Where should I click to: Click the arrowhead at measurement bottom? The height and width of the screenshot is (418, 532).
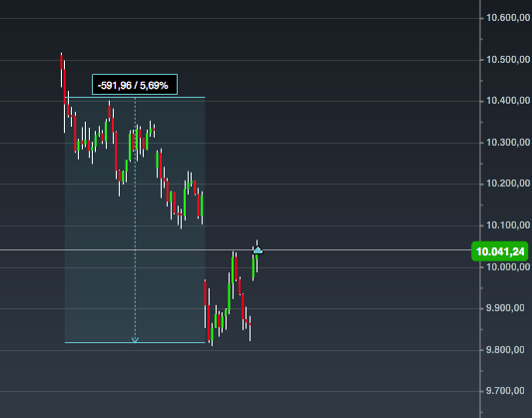coord(135,340)
